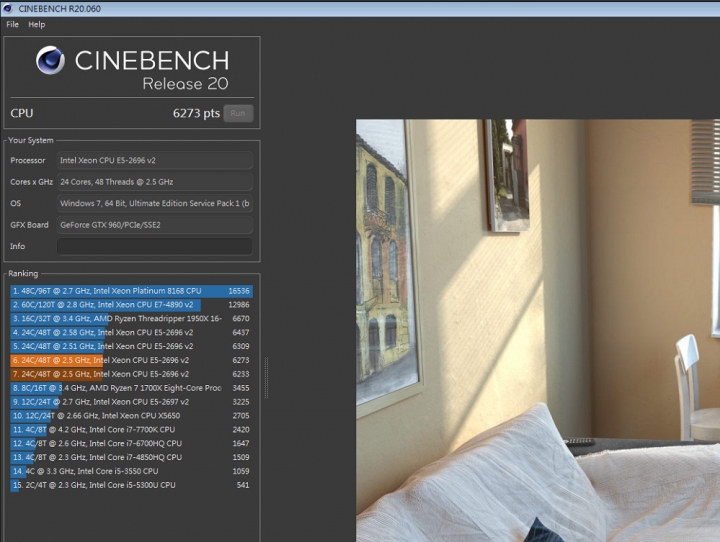Select ranking entry Core i7-7700K
This screenshot has width=720, height=542.
(x=131, y=429)
